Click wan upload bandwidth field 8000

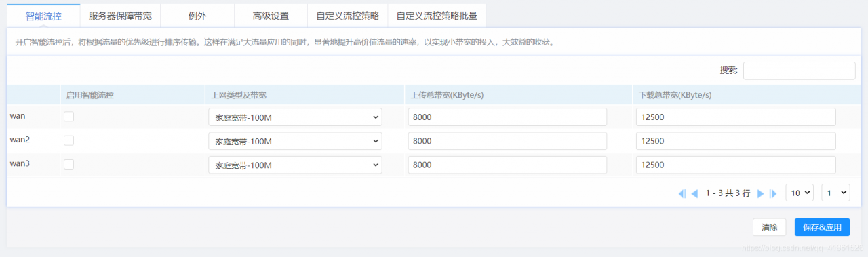coord(507,117)
